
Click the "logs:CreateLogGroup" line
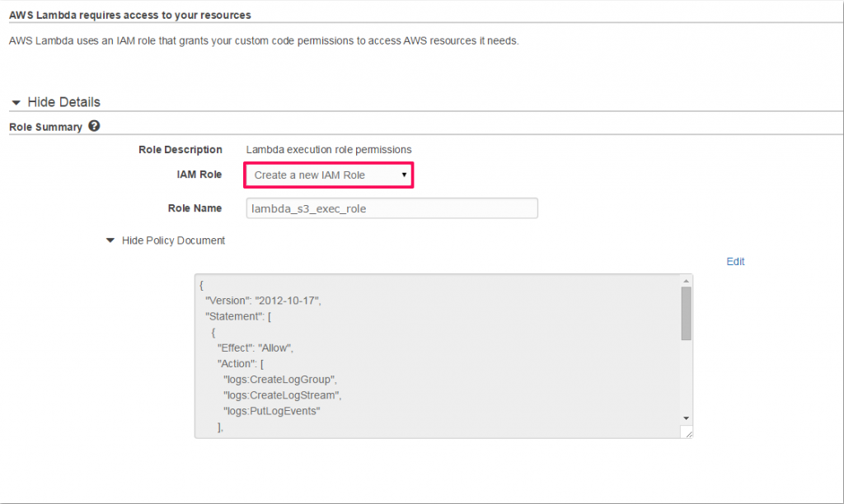[x=280, y=380]
